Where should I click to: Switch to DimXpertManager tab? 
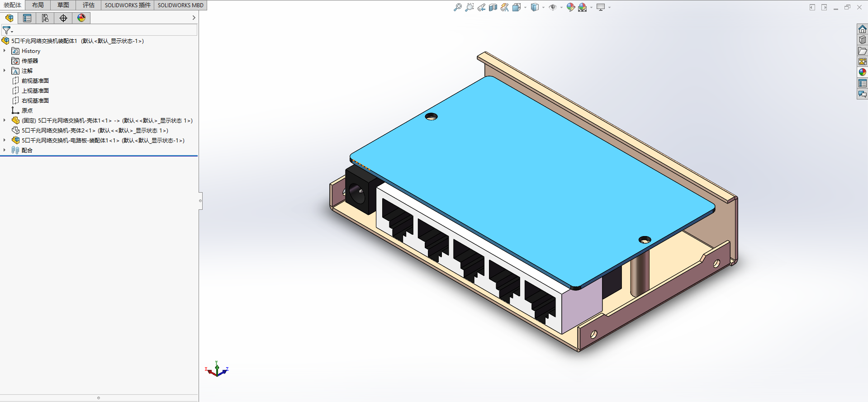coord(63,18)
